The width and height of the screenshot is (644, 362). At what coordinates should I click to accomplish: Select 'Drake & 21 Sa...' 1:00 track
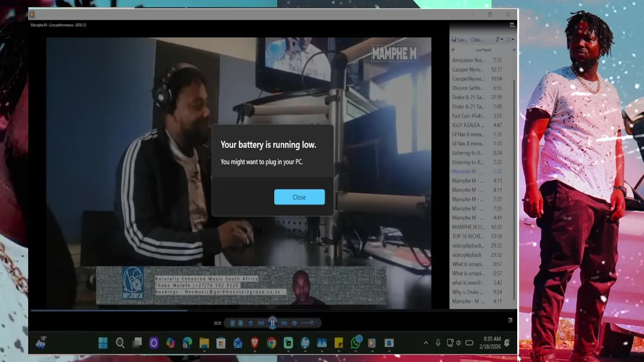pyautogui.click(x=477, y=107)
